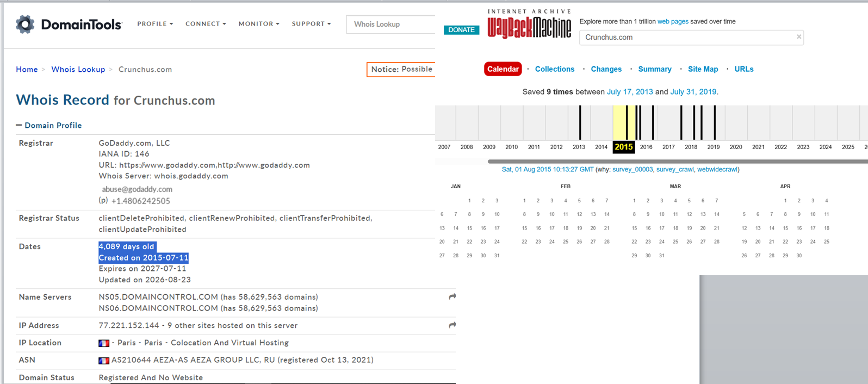Open the PROFILE dropdown menu
Image resolution: width=868 pixels, height=384 pixels.
point(155,24)
